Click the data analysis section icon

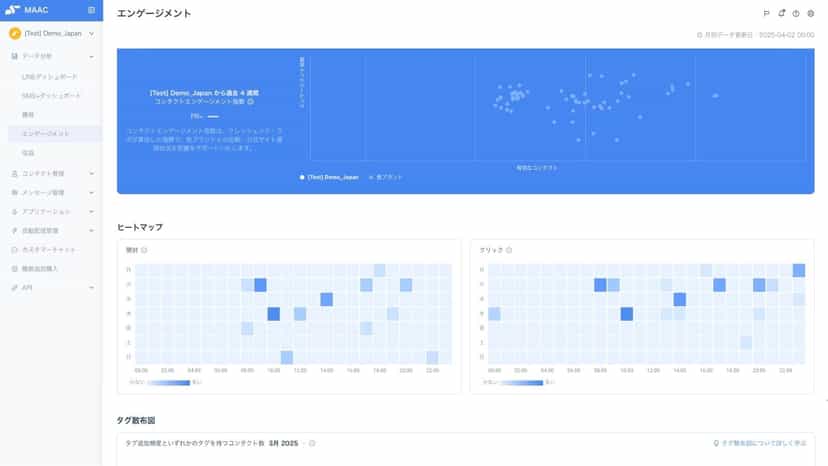point(15,56)
